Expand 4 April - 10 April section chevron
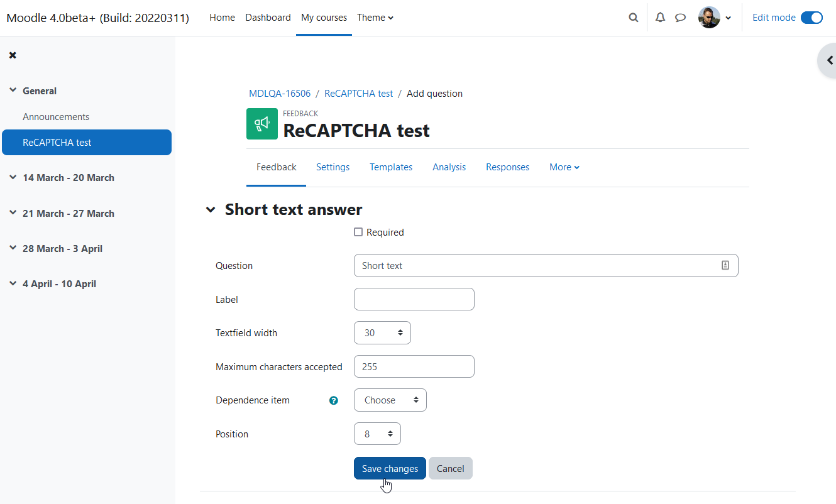 click(x=13, y=283)
